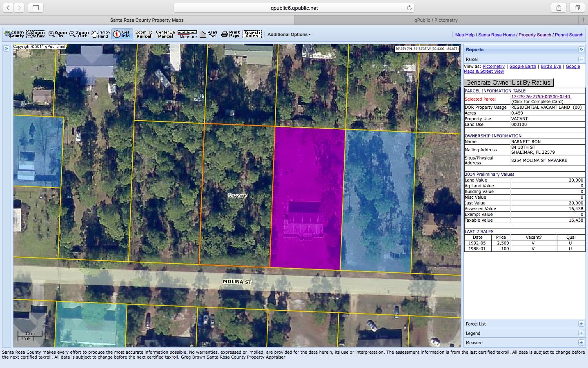Click the Measure ruler tool
The width and height of the screenshot is (588, 368).
[x=187, y=34]
